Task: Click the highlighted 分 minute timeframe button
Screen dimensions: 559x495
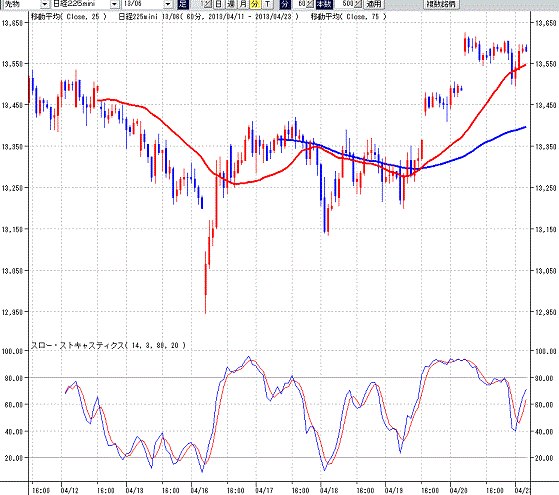Action: (255, 4)
